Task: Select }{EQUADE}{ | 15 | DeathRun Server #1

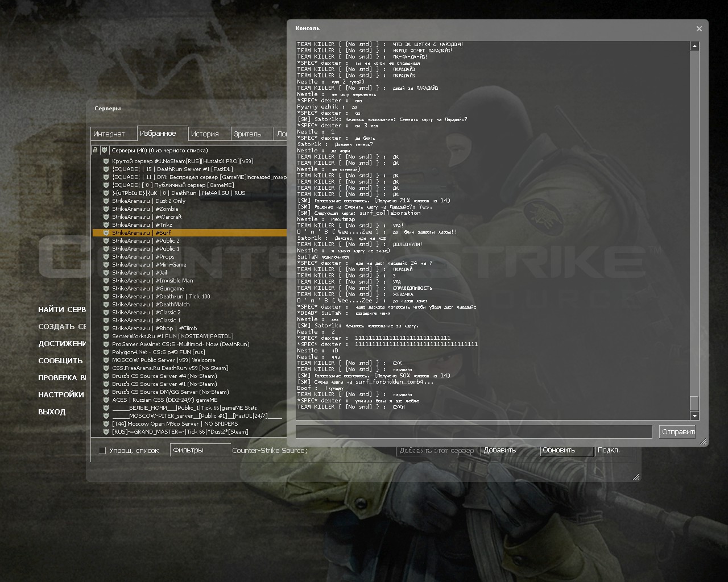Action: point(190,169)
